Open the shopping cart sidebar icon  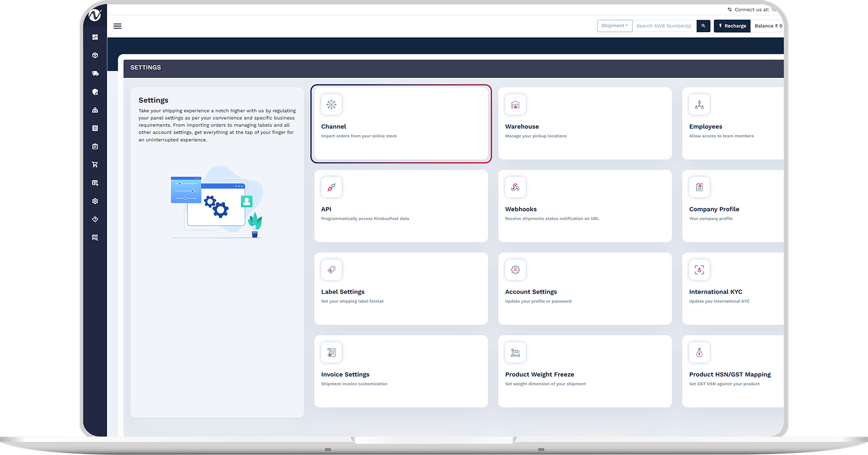click(x=95, y=165)
